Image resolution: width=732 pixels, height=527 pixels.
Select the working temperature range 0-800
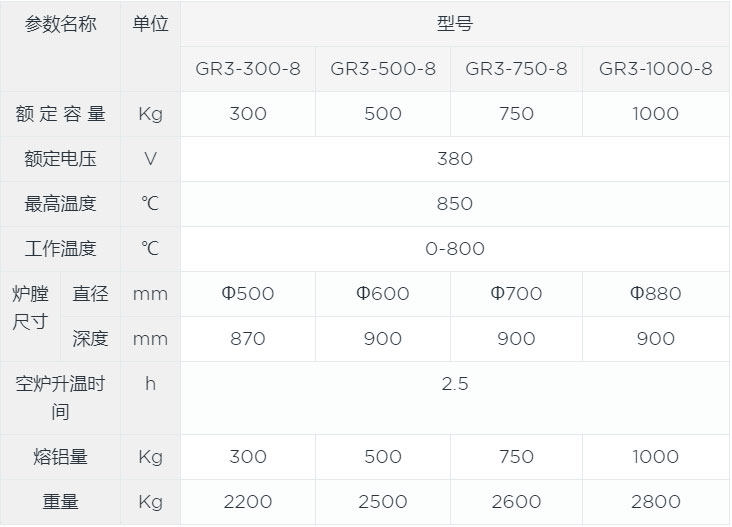454,249
